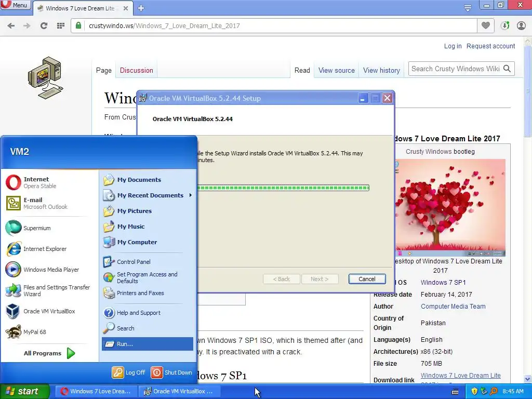Open the downloads icon in Opera toolbar
The width and height of the screenshot is (532, 399).
point(505,26)
